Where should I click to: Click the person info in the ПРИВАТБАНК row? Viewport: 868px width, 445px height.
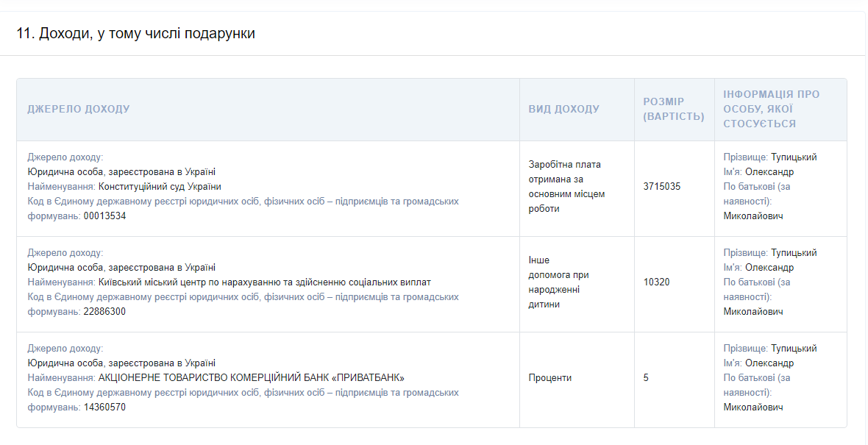point(769,378)
